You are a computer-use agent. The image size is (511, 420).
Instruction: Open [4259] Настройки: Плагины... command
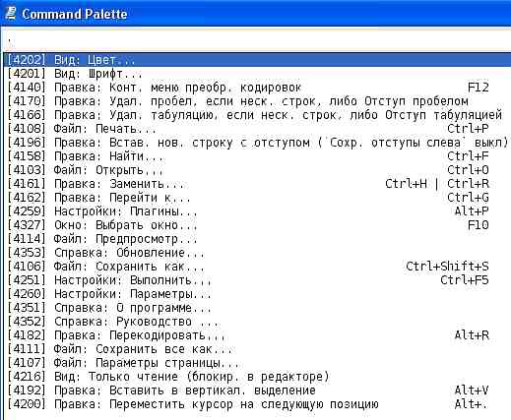click(x=258, y=211)
